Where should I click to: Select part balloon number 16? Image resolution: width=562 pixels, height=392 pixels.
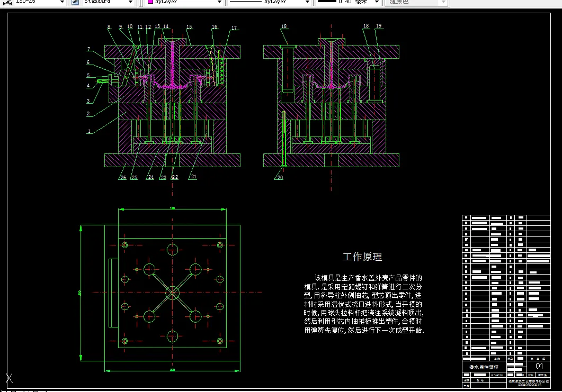[215, 27]
